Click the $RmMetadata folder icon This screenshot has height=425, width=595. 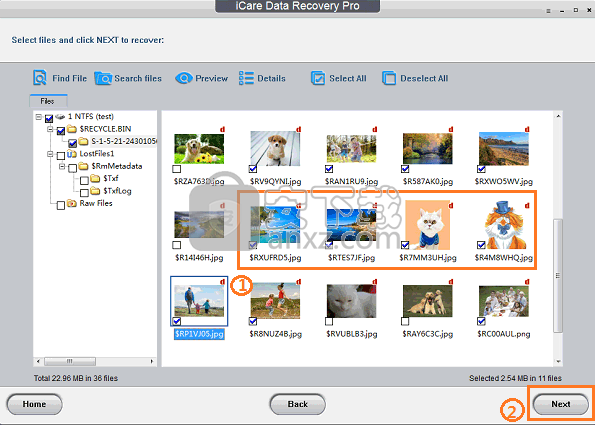point(83,166)
